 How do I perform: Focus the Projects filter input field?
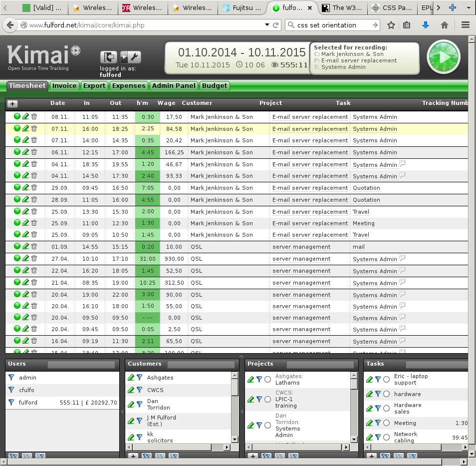tap(320, 364)
